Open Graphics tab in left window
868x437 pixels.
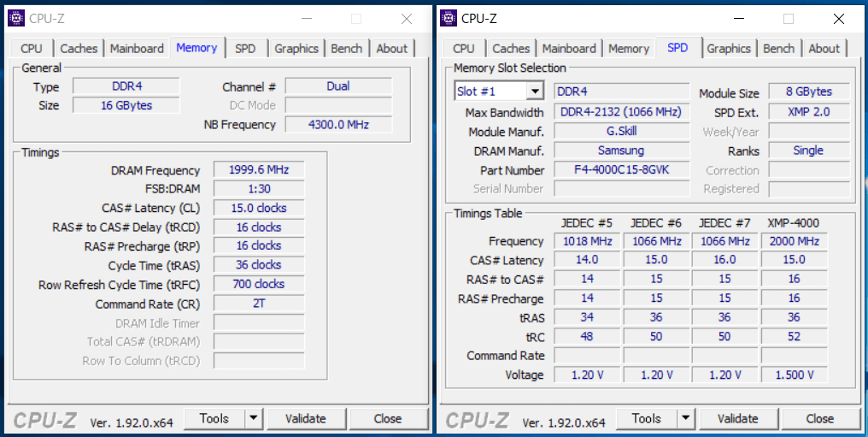pyautogui.click(x=296, y=49)
